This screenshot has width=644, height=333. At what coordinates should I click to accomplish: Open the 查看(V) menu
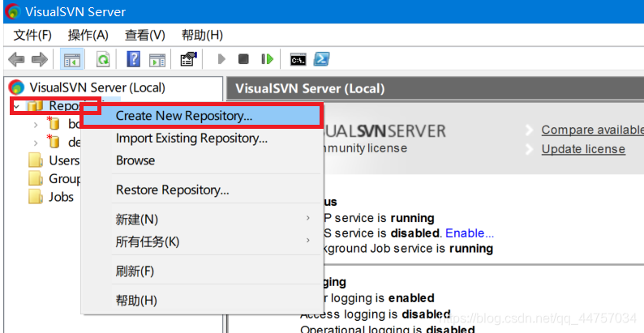pos(144,36)
